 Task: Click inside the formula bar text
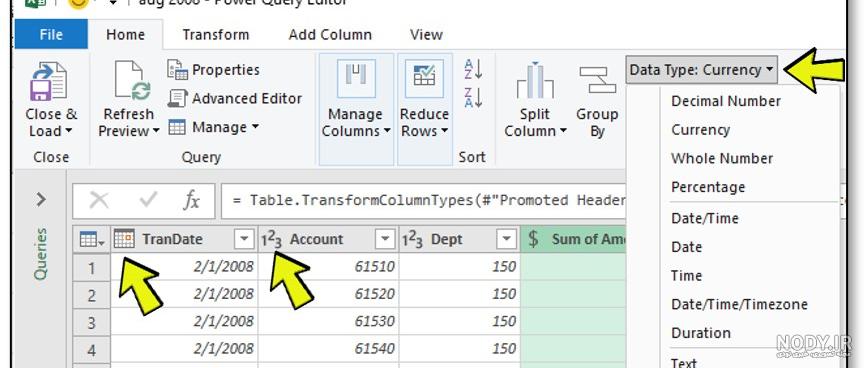click(429, 200)
